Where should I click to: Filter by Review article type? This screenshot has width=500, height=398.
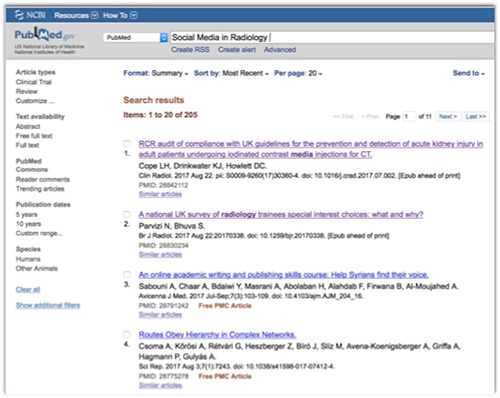27,91
